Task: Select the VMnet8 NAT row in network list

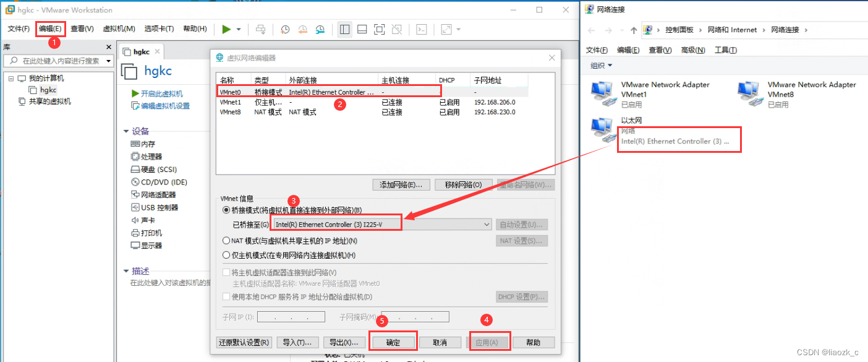Action: click(x=372, y=112)
